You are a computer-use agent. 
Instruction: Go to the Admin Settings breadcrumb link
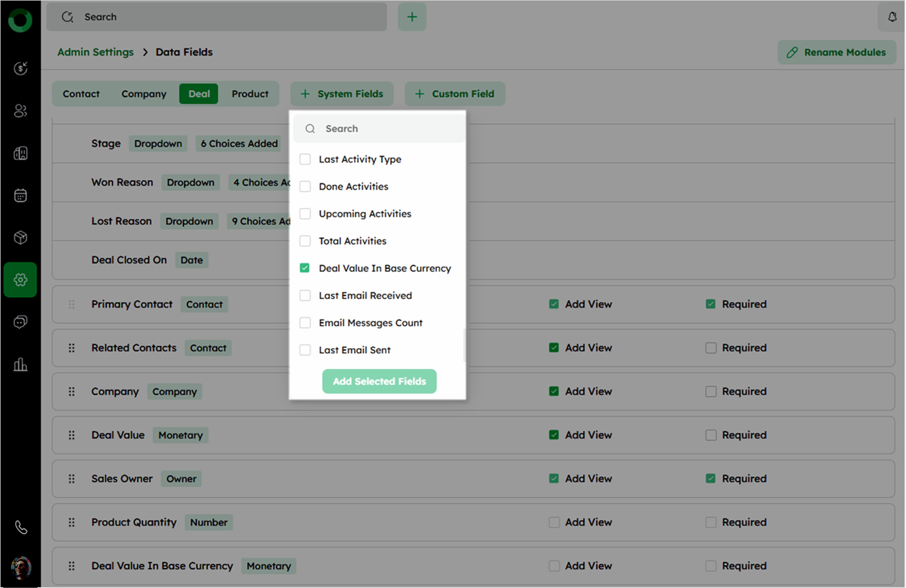coord(95,52)
